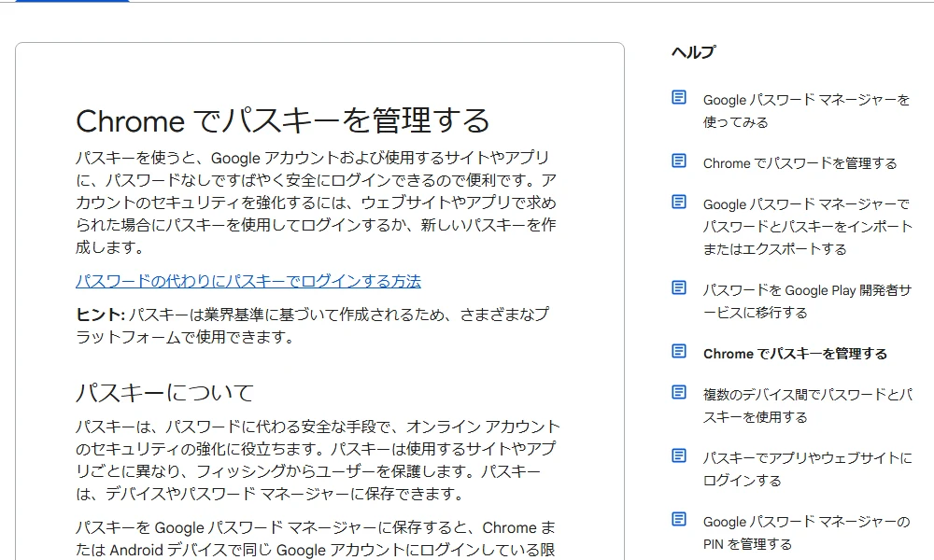Select the bold sidebar entry 'Chrome でパスキーを管理する'
Screen dimensions: 934x560
pyautogui.click(x=795, y=354)
